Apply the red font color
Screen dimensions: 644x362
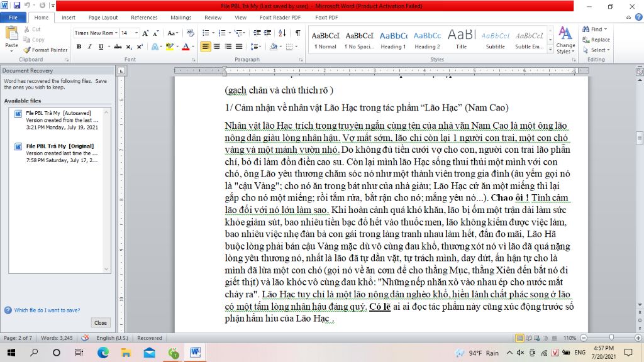click(x=186, y=47)
